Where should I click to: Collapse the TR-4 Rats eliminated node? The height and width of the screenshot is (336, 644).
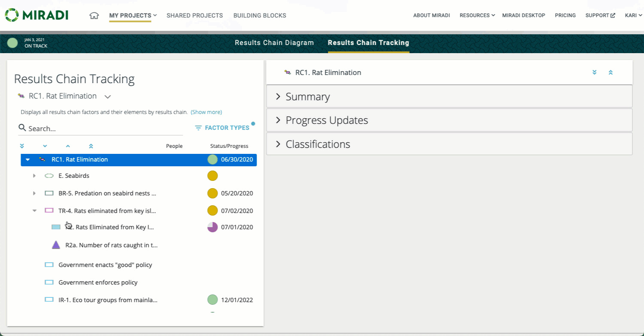click(x=34, y=211)
